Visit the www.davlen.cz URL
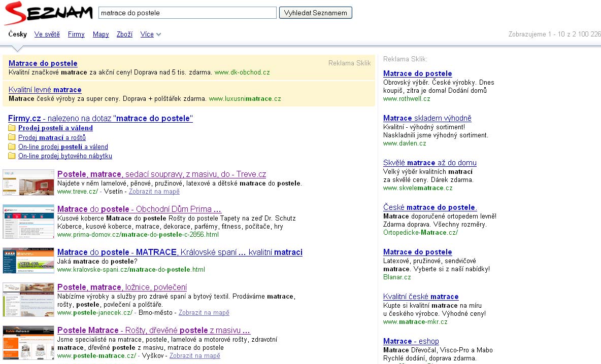Viewport: 601px width, 364px height. click(405, 143)
